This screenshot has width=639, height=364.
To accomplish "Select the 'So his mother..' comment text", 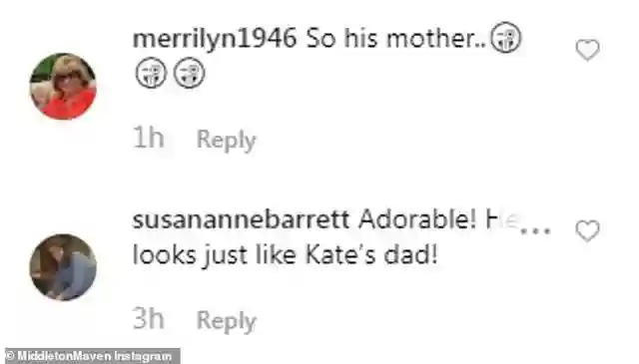I will tap(396, 39).
